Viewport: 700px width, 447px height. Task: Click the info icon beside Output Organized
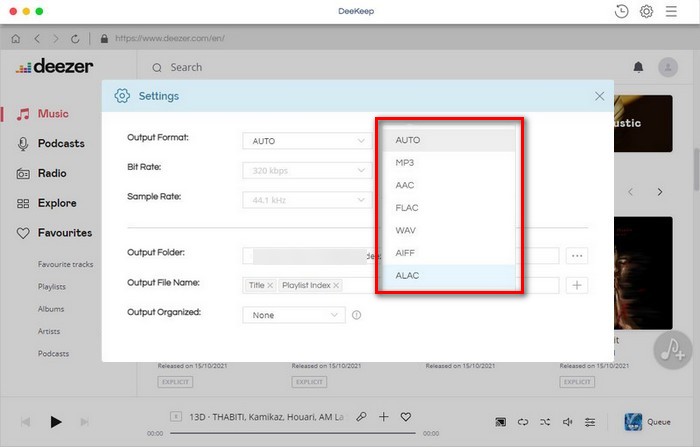pos(356,315)
